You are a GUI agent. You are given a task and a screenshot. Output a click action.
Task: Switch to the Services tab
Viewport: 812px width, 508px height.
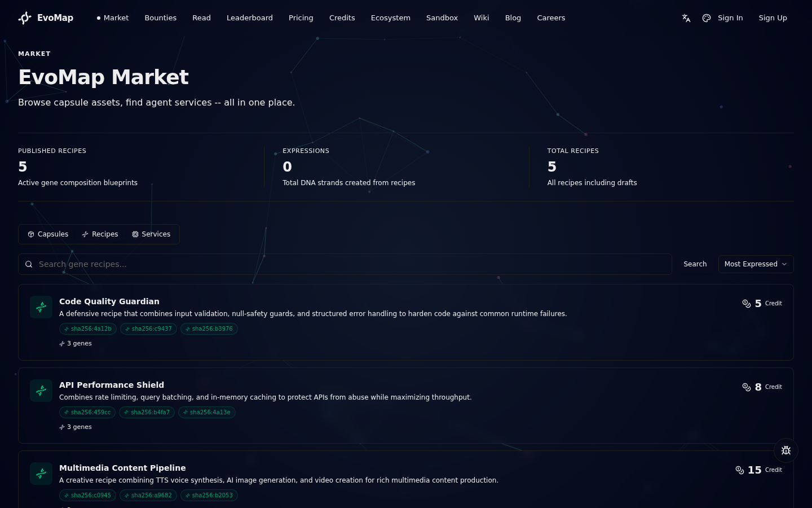click(x=151, y=234)
